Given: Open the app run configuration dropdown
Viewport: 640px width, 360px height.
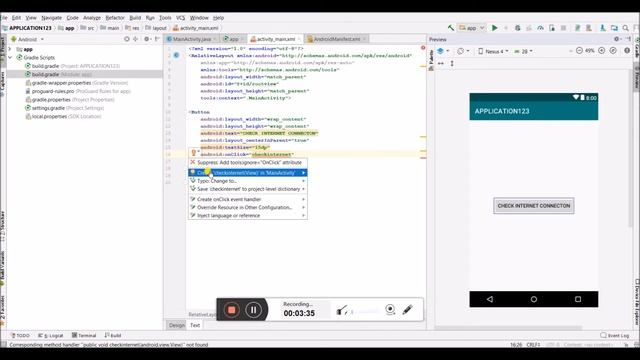Looking at the screenshot, I should (x=471, y=28).
